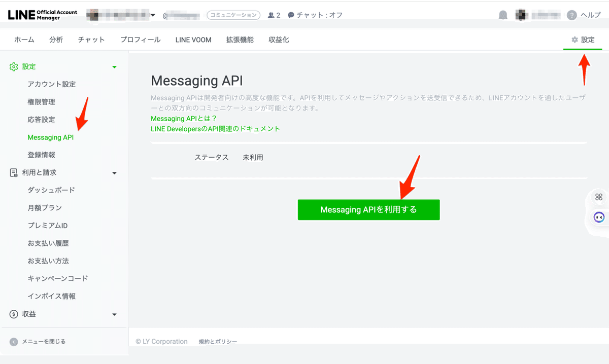Click the チャット：オフ status in header

coord(319,15)
